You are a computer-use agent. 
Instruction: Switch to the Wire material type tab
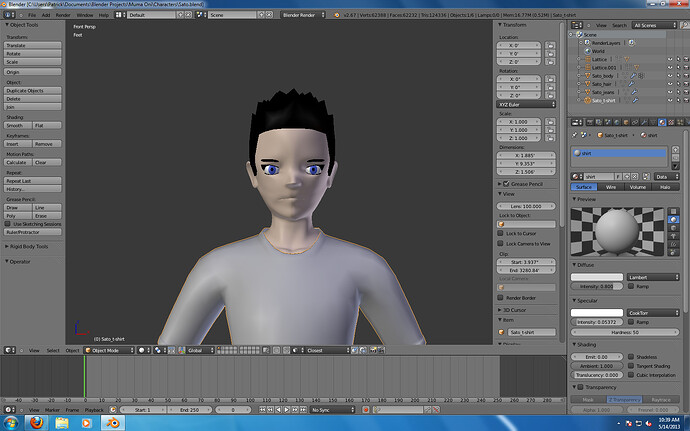pyautogui.click(x=611, y=187)
